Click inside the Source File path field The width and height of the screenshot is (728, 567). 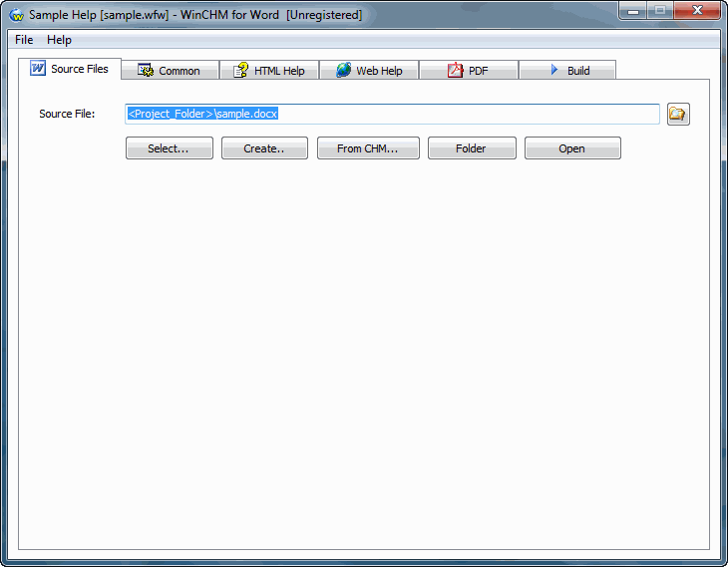(392, 115)
